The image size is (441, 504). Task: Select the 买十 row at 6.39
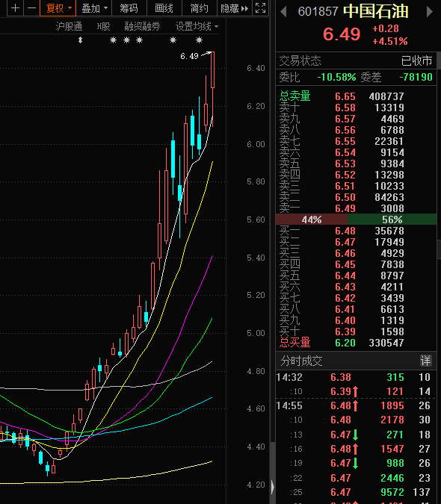356,332
